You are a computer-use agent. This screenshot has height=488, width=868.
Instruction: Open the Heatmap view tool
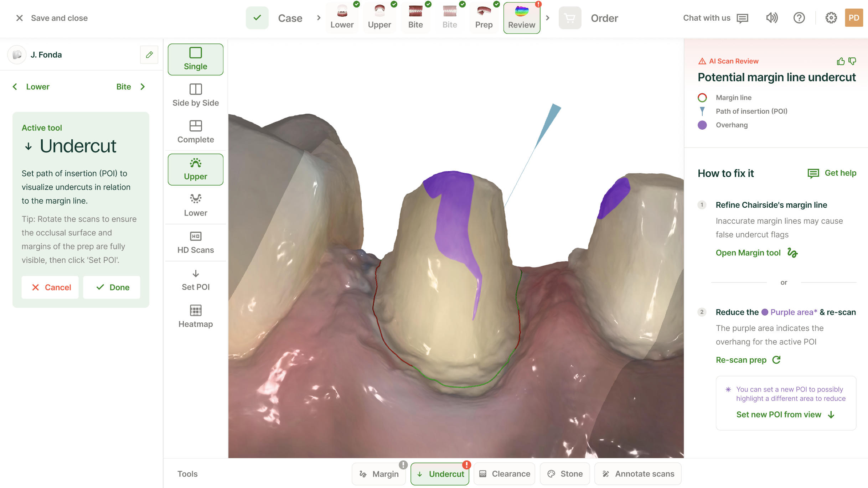[196, 316]
